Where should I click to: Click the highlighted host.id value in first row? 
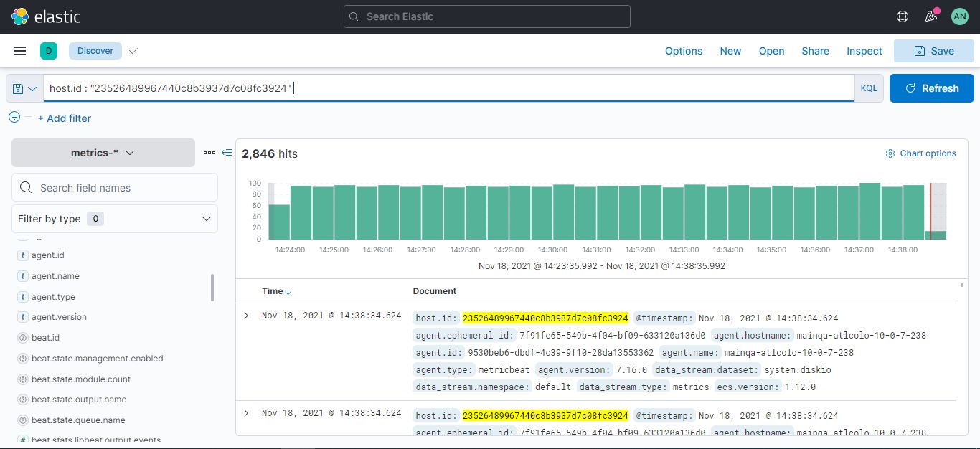(x=545, y=318)
